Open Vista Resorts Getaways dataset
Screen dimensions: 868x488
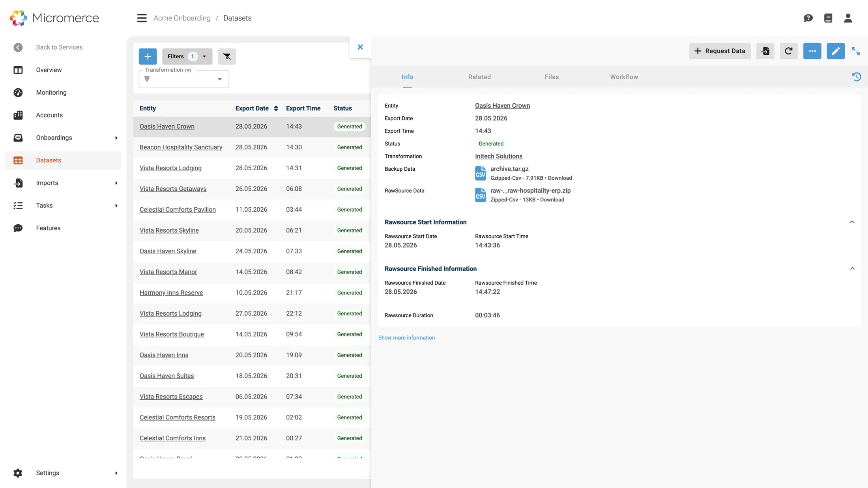173,189
